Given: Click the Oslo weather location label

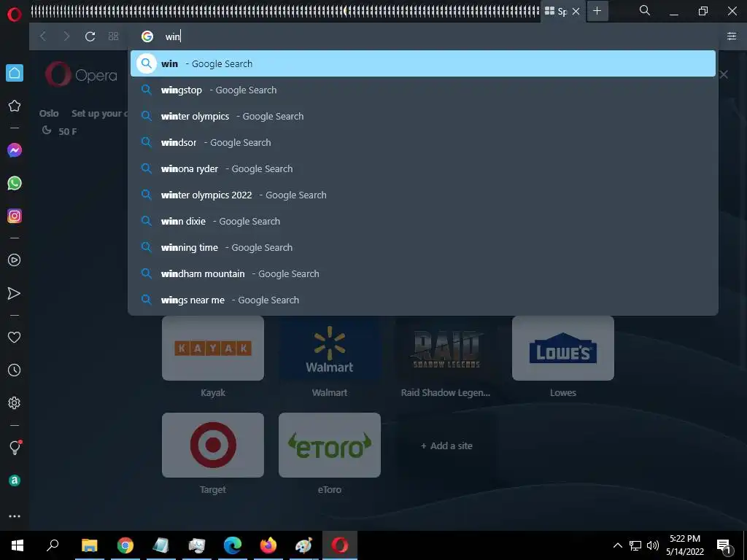Looking at the screenshot, I should 49,113.
